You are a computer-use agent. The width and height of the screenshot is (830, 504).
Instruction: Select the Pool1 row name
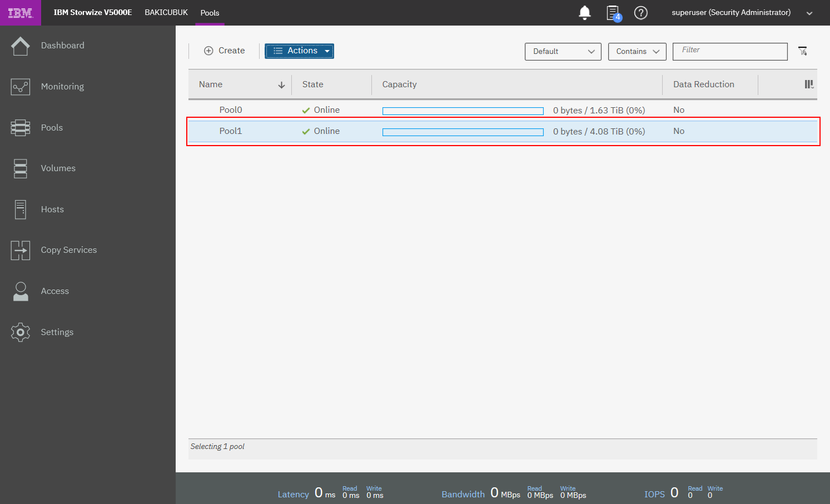[x=231, y=131]
